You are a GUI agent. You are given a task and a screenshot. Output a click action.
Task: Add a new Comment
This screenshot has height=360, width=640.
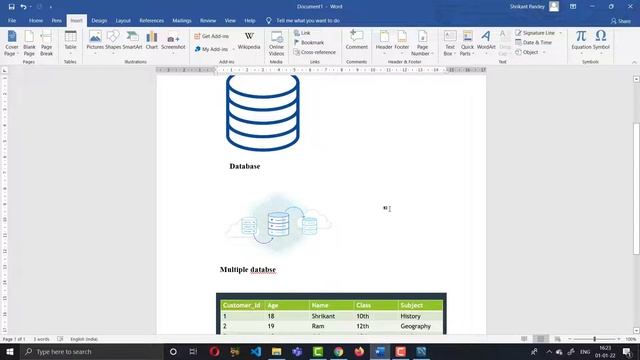tap(356, 41)
